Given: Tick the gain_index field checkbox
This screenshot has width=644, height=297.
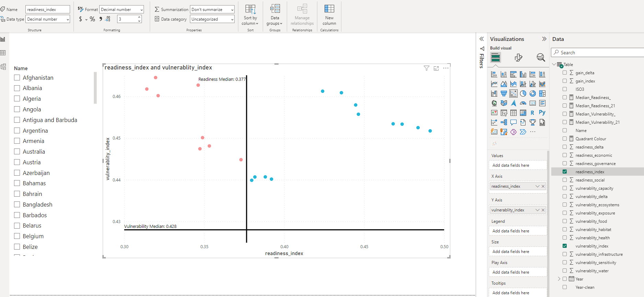Looking at the screenshot, I should [x=565, y=81].
